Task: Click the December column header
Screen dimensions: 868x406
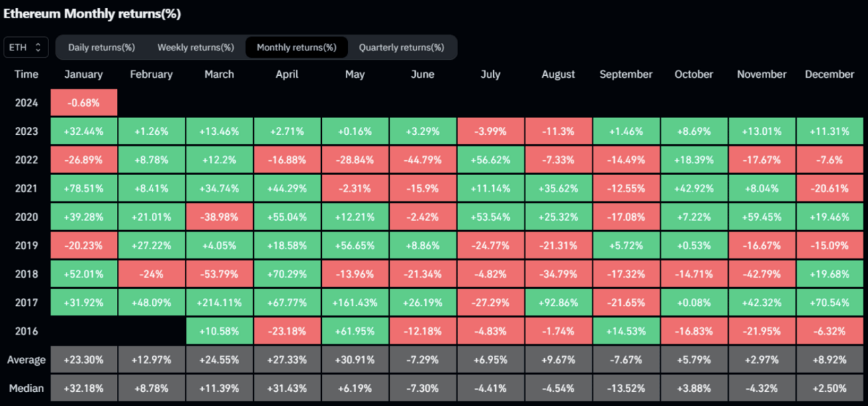Action: 830,74
